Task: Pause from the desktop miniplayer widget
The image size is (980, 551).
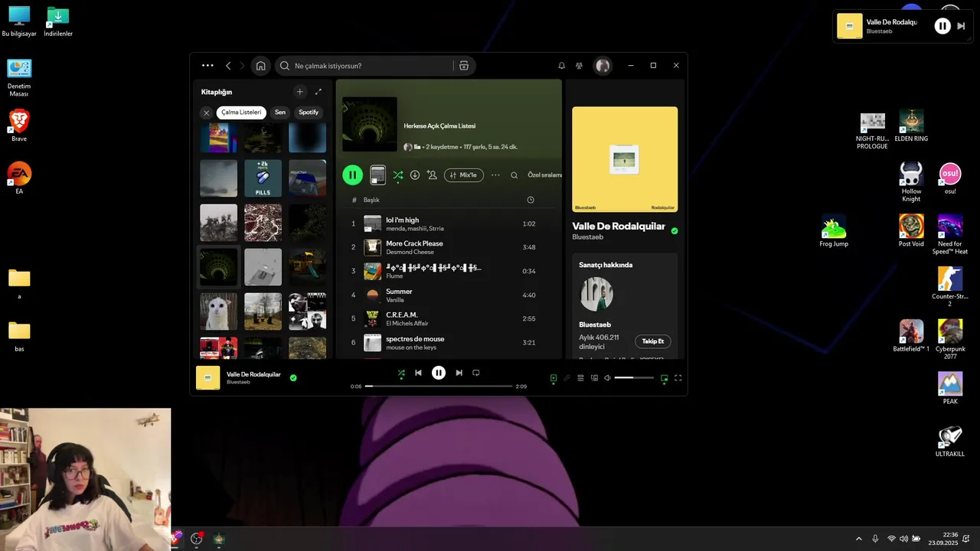Action: click(942, 26)
